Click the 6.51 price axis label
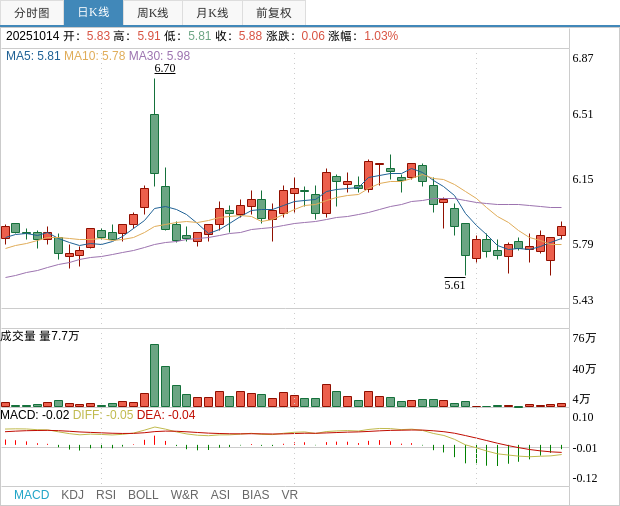Viewport: 620px width, 506px height. (x=583, y=114)
